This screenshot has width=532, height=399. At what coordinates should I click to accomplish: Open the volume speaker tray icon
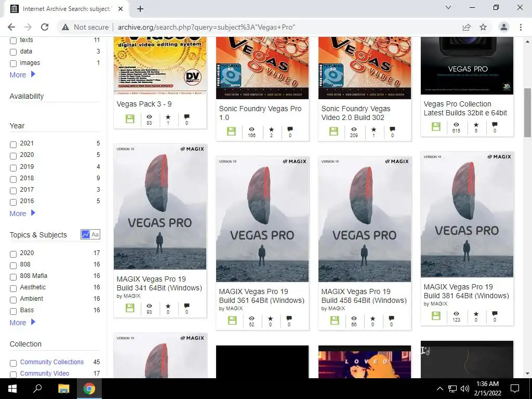click(x=465, y=389)
